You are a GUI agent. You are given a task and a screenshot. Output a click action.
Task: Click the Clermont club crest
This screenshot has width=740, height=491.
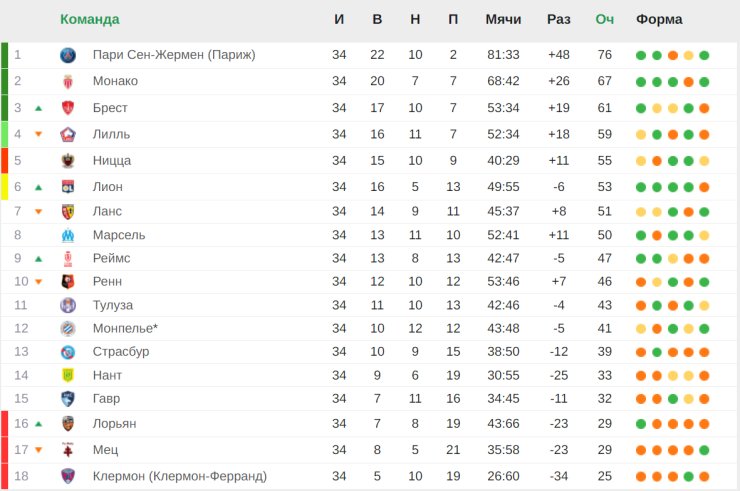pos(68,476)
